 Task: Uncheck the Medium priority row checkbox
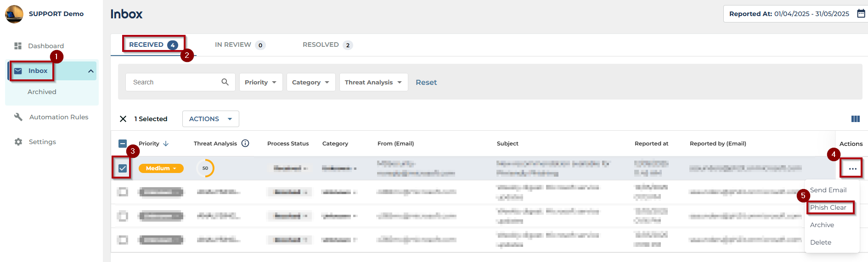123,168
